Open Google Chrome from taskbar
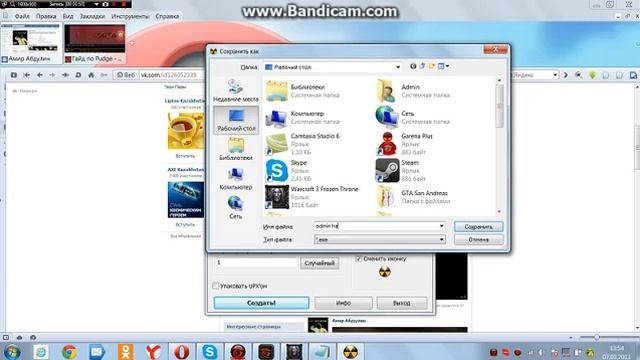640x360 pixels. (x=69, y=352)
